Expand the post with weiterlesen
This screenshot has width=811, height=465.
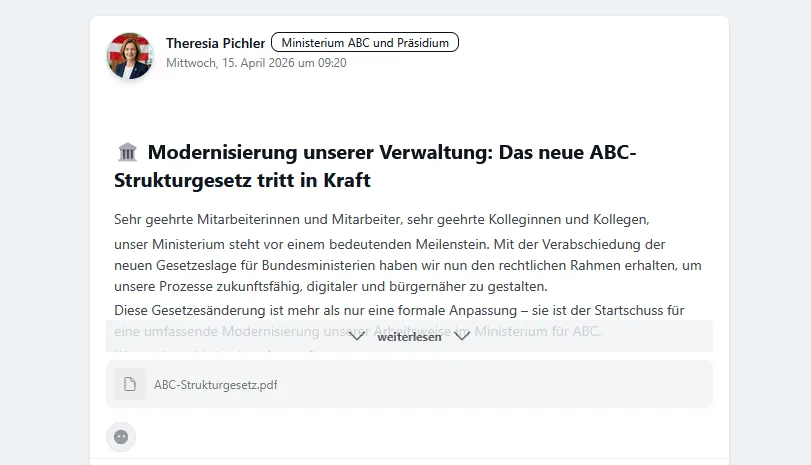(x=409, y=337)
